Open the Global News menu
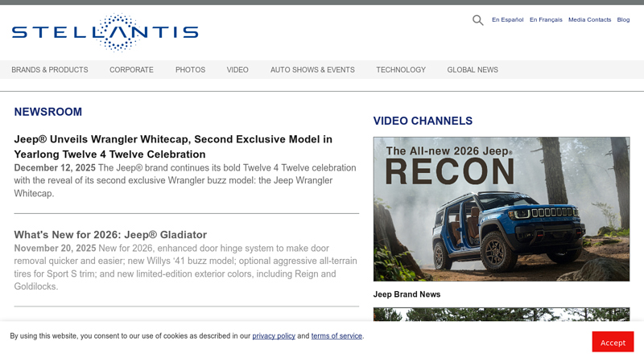The height and width of the screenshot is (362, 644). click(x=473, y=70)
